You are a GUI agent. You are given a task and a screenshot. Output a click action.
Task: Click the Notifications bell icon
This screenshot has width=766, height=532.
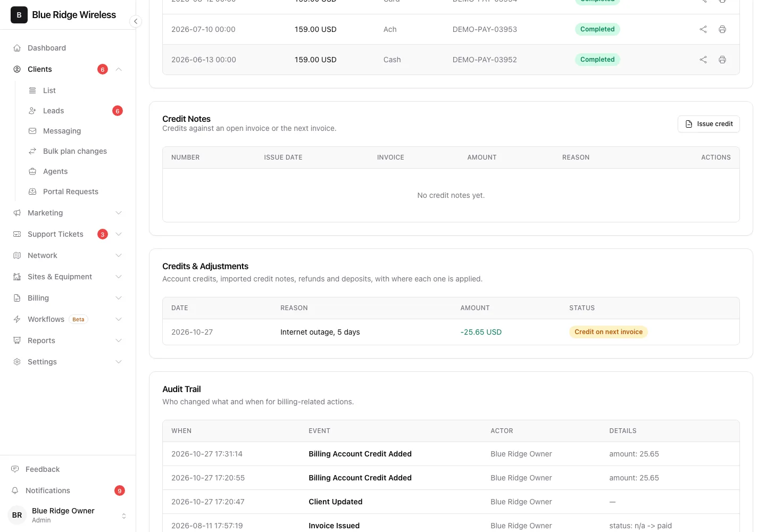click(15, 491)
